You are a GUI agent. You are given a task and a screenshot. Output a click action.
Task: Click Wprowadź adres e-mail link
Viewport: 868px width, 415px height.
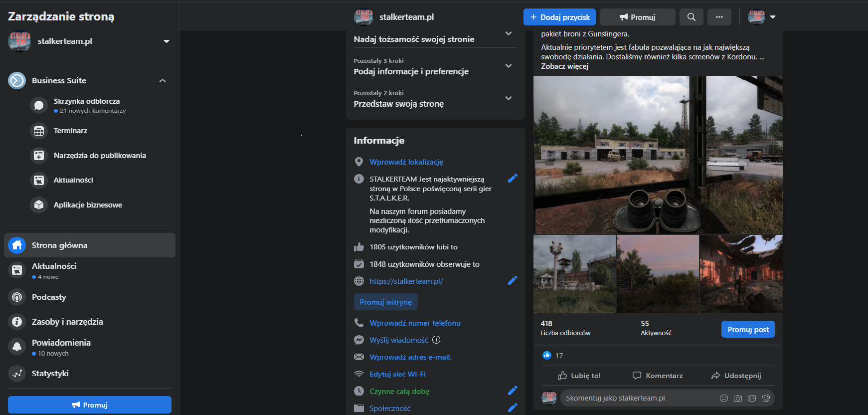click(410, 357)
